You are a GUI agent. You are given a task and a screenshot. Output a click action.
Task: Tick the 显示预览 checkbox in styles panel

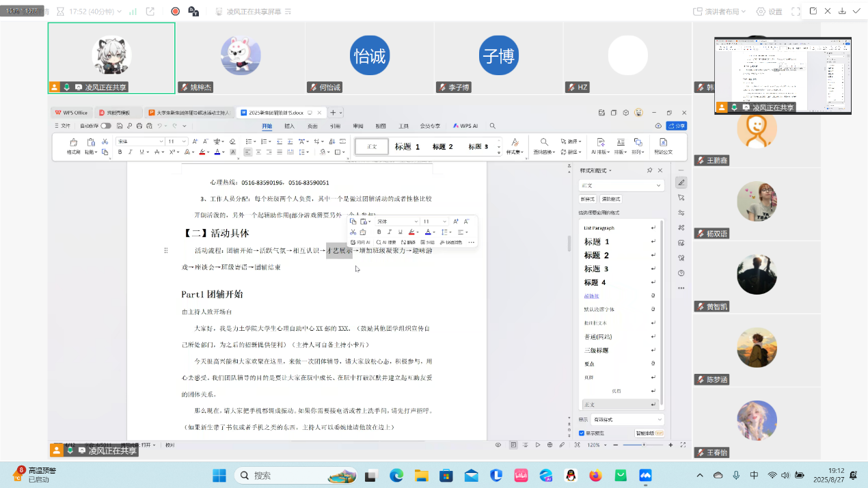(582, 433)
